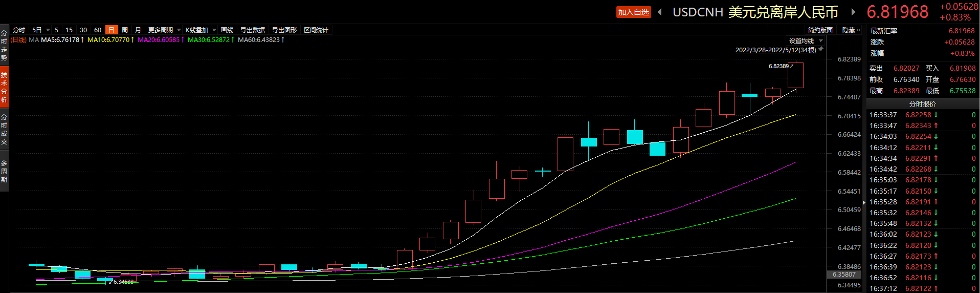The image size is (980, 293).
Task: Open the 设置均线 moving average settings dropdown
Action: click(x=806, y=41)
